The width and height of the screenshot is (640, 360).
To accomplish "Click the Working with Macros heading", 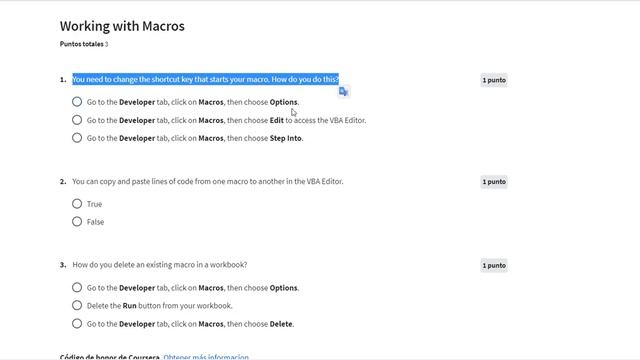I will click(x=122, y=26).
